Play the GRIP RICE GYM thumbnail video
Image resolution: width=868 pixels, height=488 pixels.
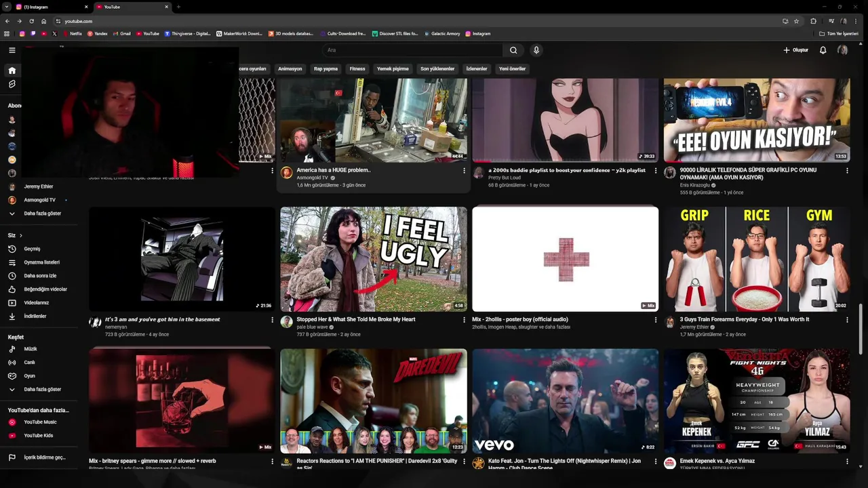[x=757, y=259]
